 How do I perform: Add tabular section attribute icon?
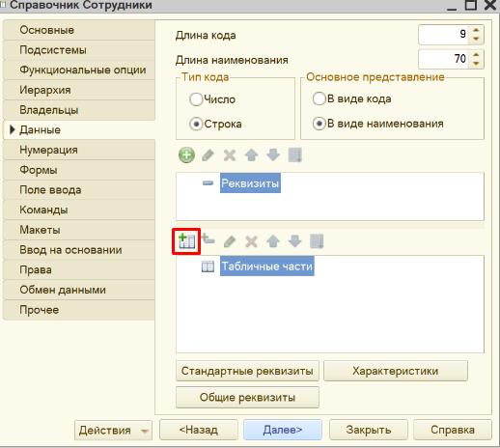(x=208, y=239)
